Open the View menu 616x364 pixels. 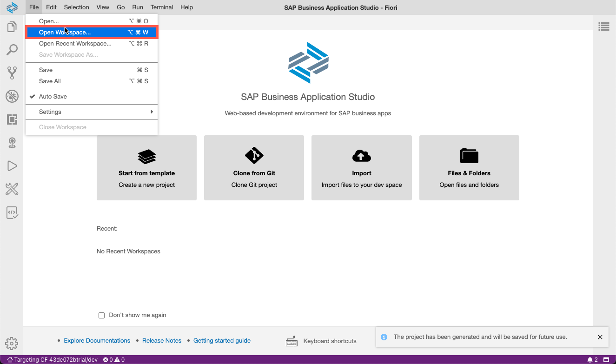[x=103, y=7]
